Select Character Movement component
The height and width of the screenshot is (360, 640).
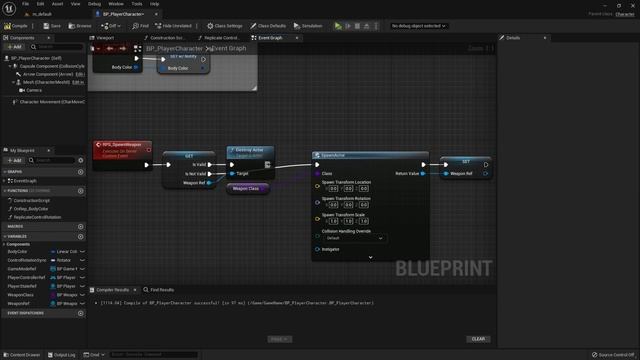48,102
